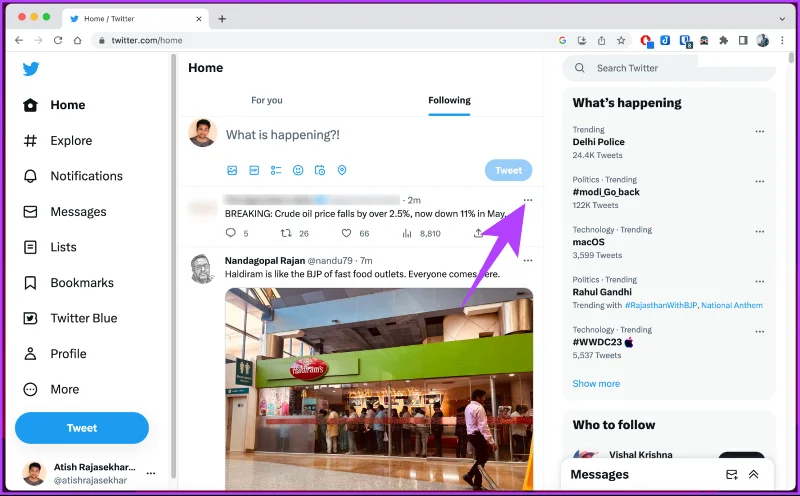The height and width of the screenshot is (496, 800).
Task: Add location to the tweet
Action: [x=342, y=170]
